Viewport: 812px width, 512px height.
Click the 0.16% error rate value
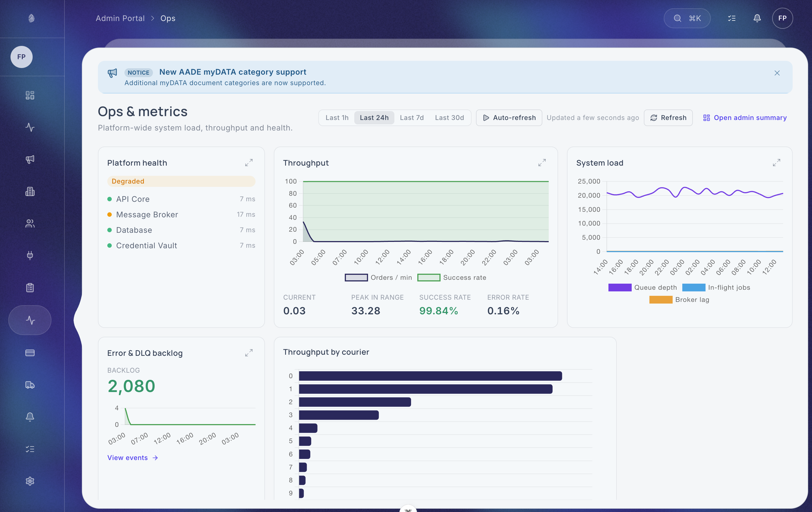point(503,310)
